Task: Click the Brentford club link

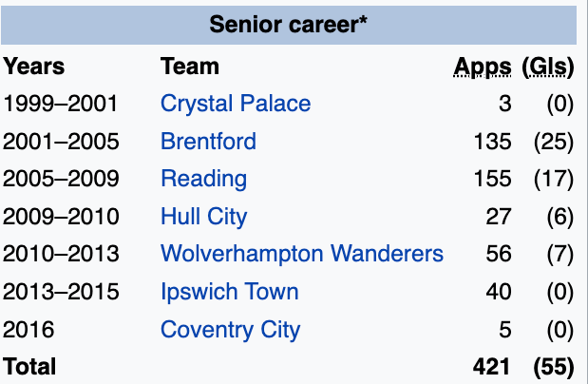Action: pyautogui.click(x=208, y=142)
